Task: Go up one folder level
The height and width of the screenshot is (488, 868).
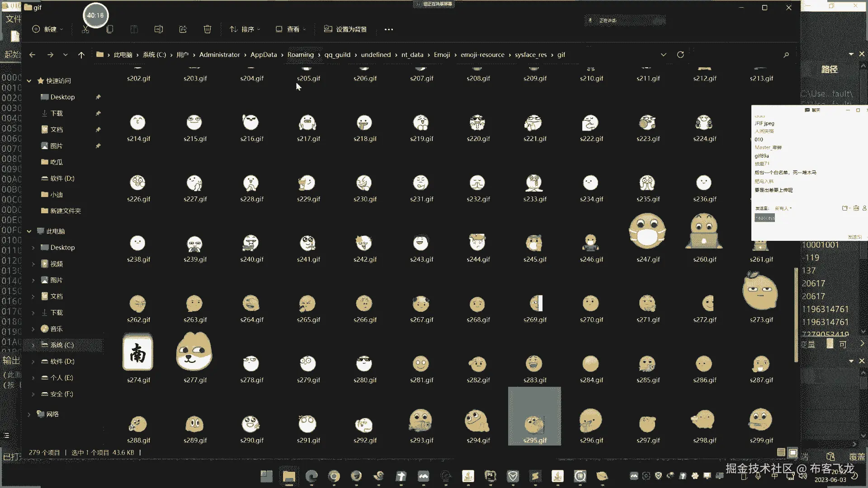Action: click(x=81, y=55)
